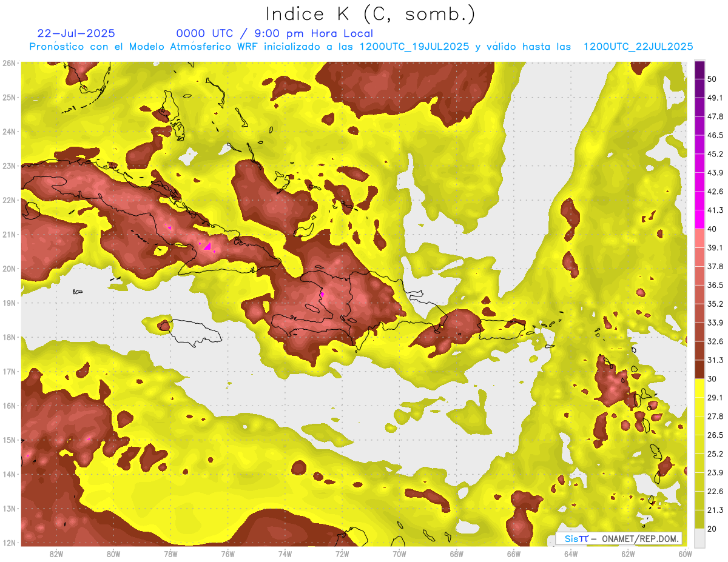The height and width of the screenshot is (562, 728).
Task: Click the latitude label "24N"
Action: coord(9,132)
